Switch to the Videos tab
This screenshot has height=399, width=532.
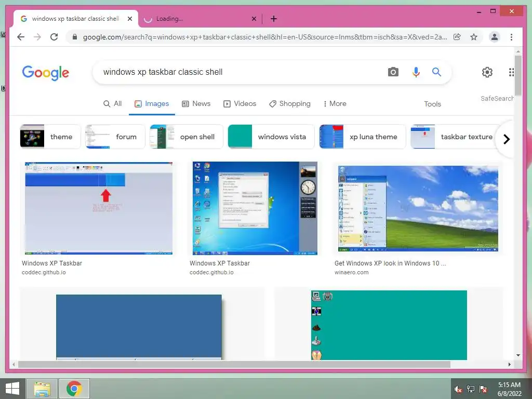[x=240, y=103]
